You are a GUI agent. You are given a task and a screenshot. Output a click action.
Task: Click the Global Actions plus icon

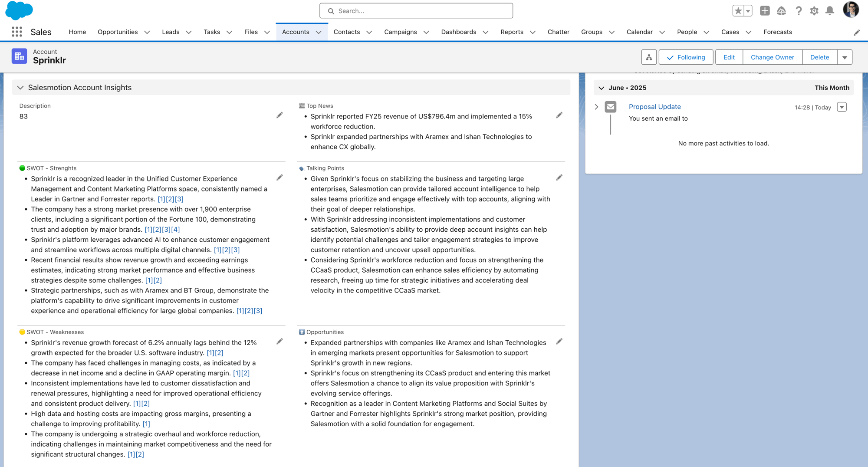tap(765, 11)
